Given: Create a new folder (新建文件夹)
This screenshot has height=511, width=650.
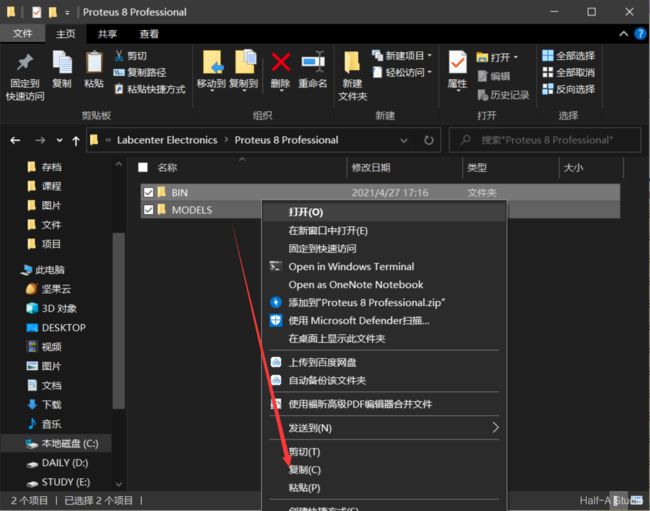Looking at the screenshot, I should (352, 77).
